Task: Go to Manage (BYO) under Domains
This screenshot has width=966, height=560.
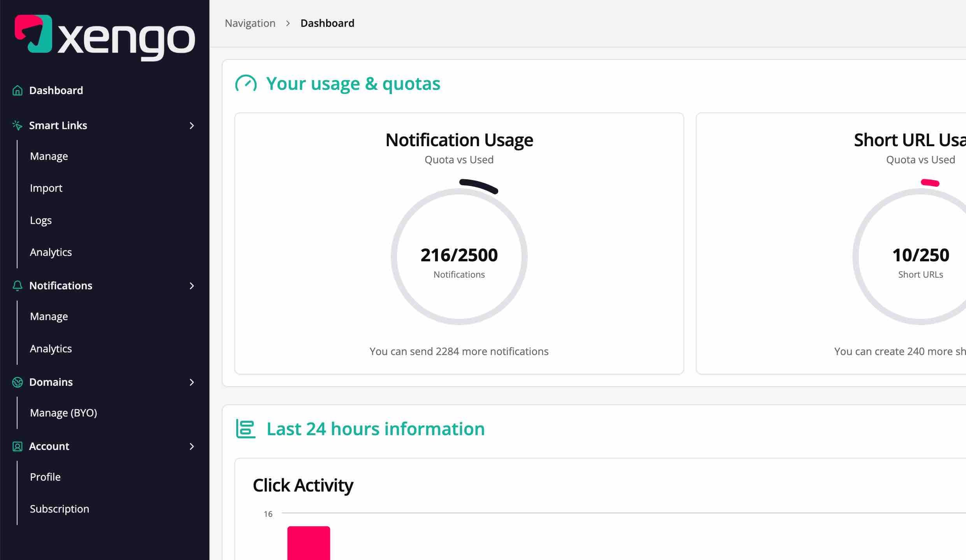Action: point(63,413)
